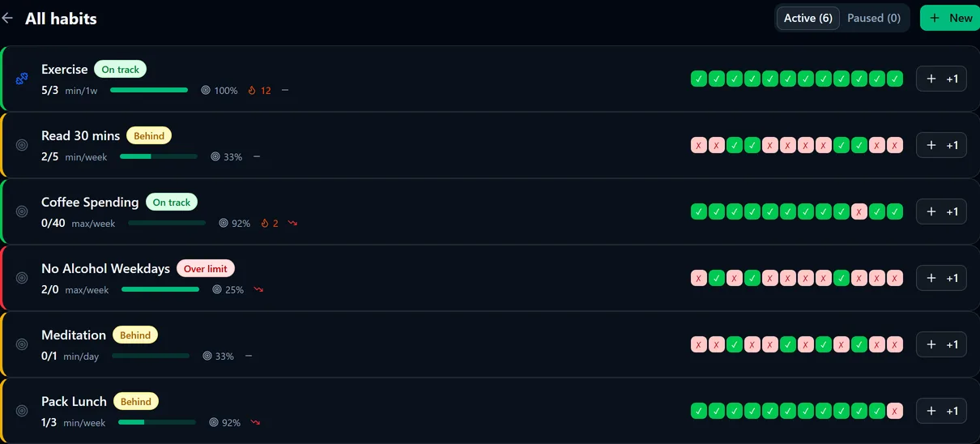This screenshot has height=444, width=980.
Task: Toggle the red X day box in Coffee Spending row
Action: [x=859, y=211]
